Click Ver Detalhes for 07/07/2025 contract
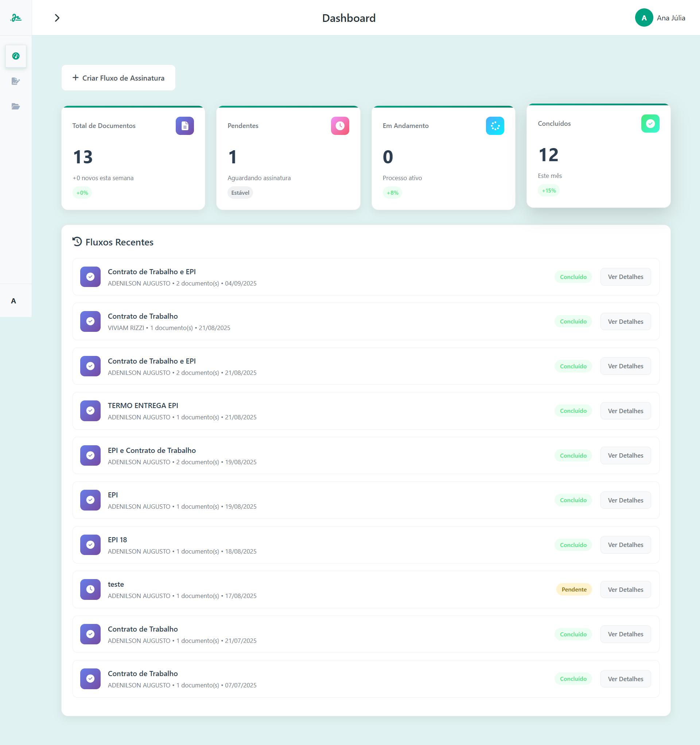The width and height of the screenshot is (700, 745). 625,679
